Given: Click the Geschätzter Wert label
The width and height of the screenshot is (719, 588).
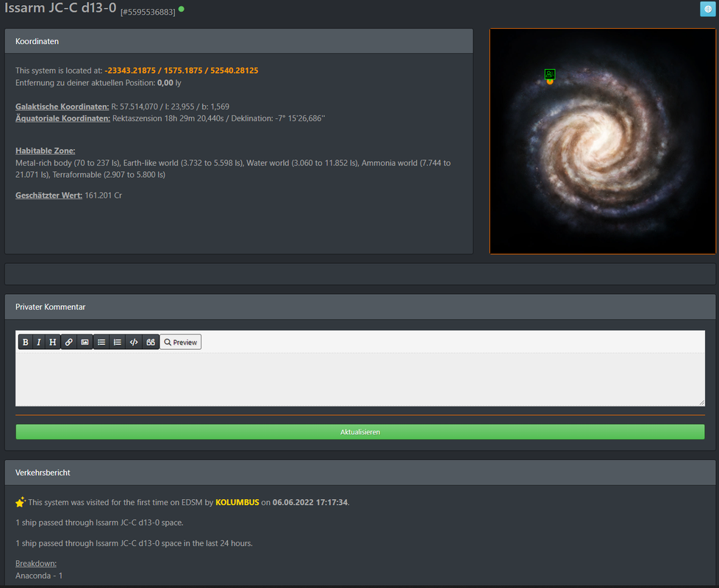Looking at the screenshot, I should click(x=49, y=196).
